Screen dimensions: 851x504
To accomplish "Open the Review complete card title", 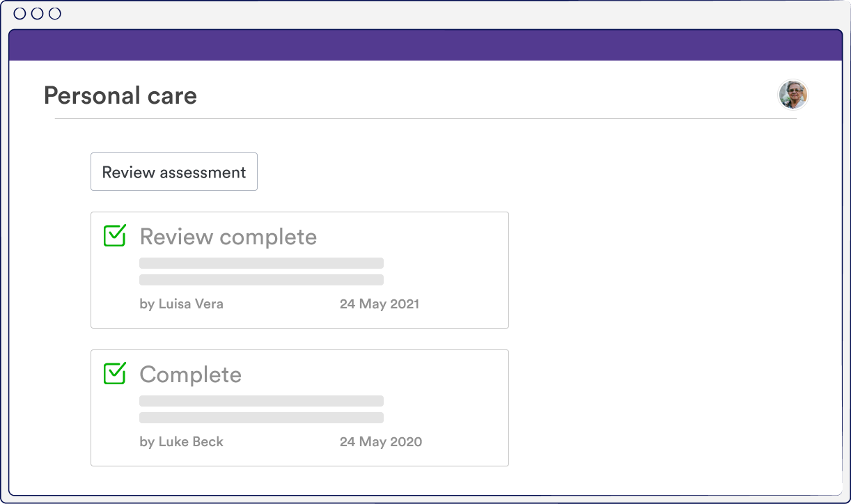I will click(228, 237).
